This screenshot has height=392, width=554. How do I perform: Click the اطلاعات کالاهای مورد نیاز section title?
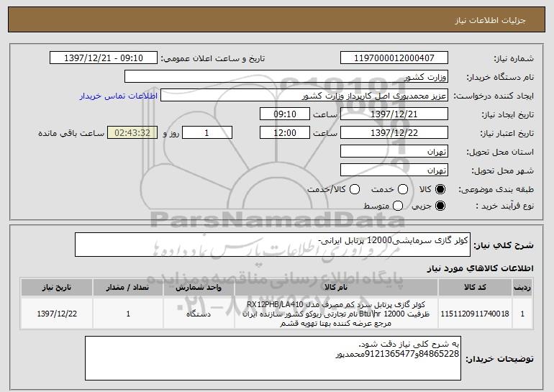(480, 268)
